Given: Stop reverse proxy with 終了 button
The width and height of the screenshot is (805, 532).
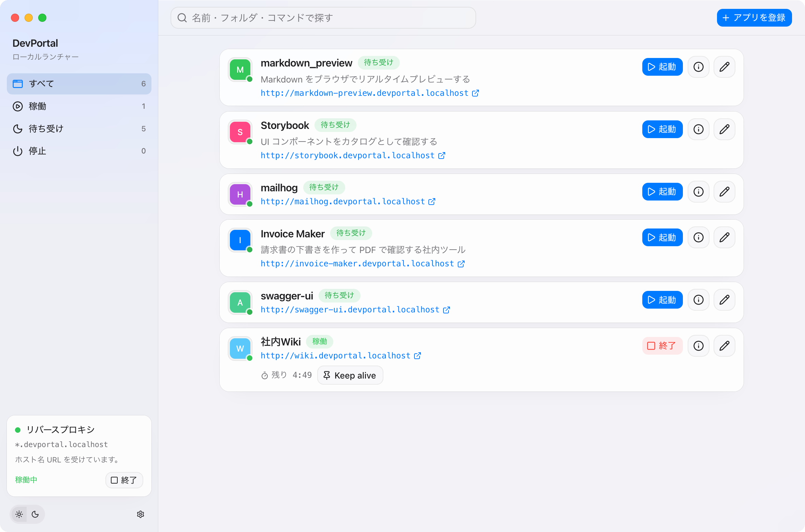Looking at the screenshot, I should coord(124,480).
